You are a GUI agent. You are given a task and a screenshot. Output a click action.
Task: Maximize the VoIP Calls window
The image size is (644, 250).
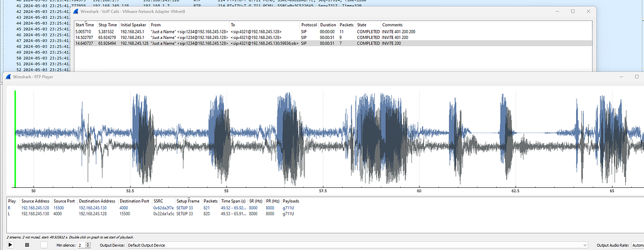click(572, 11)
